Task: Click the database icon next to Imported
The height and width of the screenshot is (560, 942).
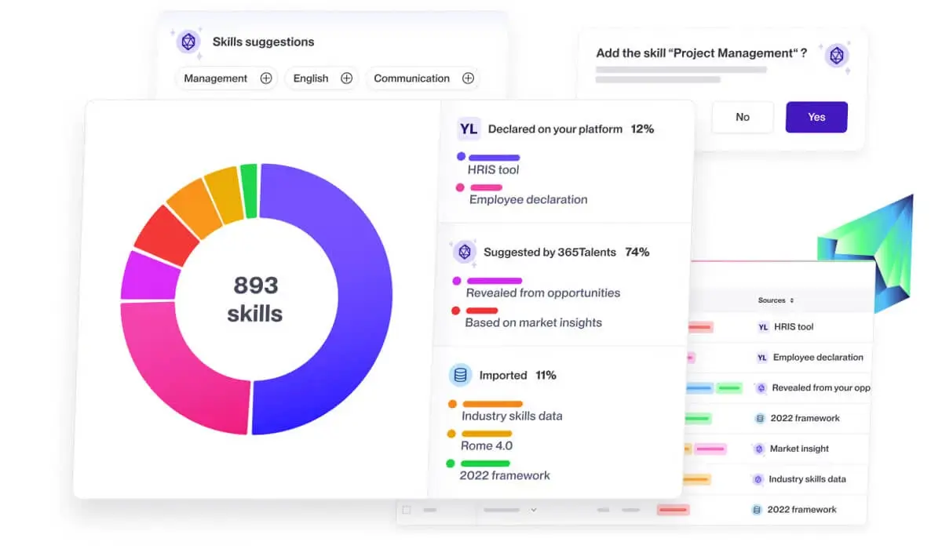Action: point(462,375)
